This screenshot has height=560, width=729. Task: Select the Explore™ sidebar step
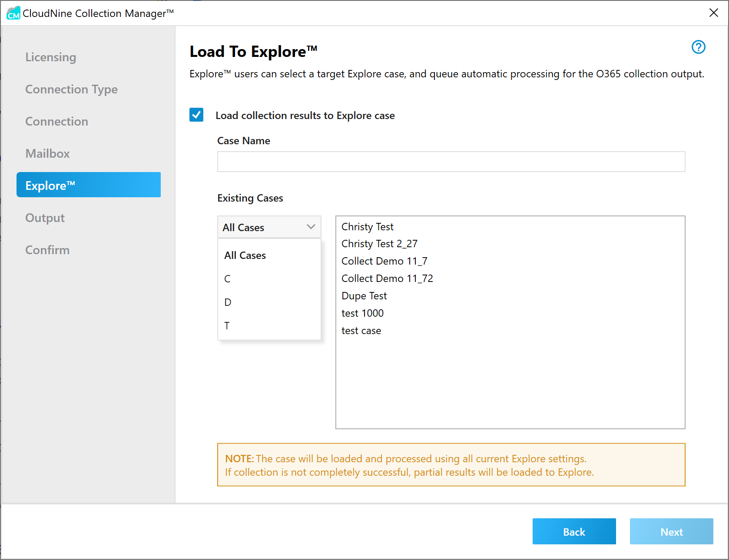pos(89,185)
